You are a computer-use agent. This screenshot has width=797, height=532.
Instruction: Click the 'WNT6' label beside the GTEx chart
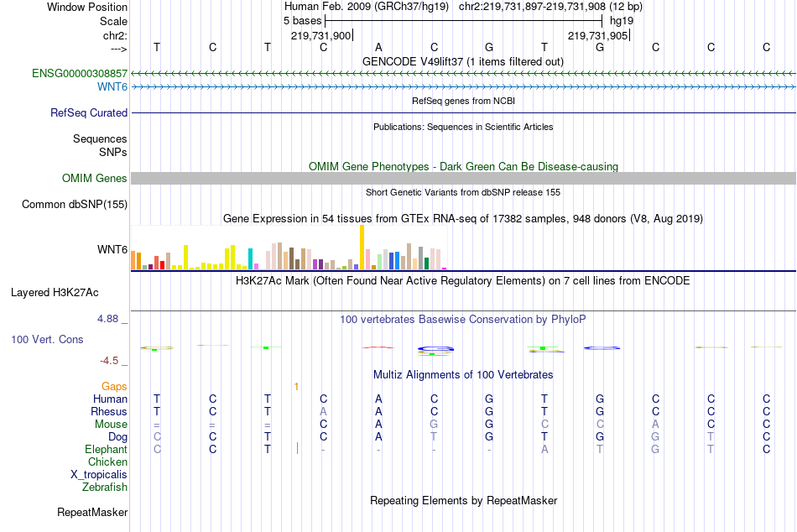click(112, 250)
